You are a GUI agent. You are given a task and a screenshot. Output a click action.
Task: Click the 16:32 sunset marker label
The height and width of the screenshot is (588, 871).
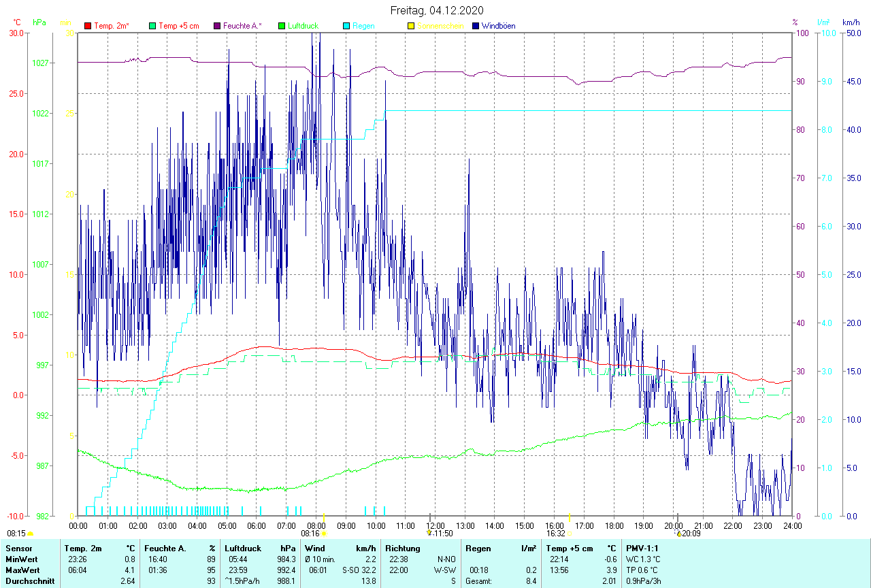[x=555, y=534]
